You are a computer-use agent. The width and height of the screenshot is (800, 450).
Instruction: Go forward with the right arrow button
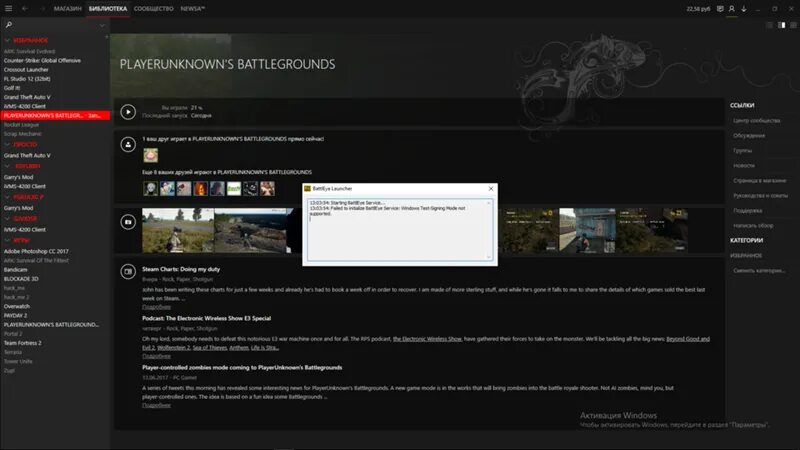(42, 9)
